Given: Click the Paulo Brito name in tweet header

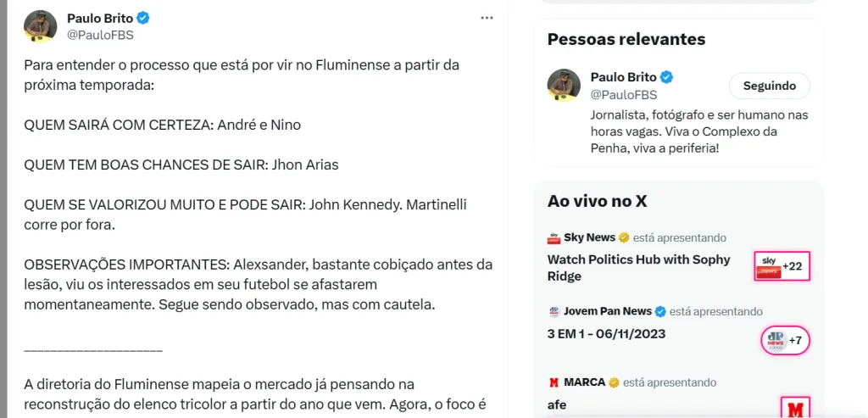Looking at the screenshot, I should pyautogui.click(x=101, y=18).
